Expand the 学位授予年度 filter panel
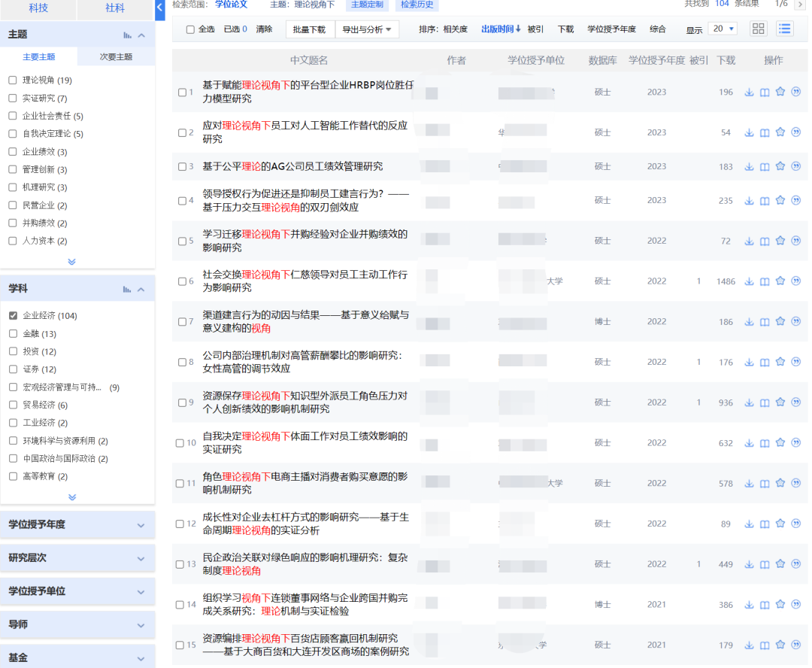Screen dimensions: 812x668 77,524
